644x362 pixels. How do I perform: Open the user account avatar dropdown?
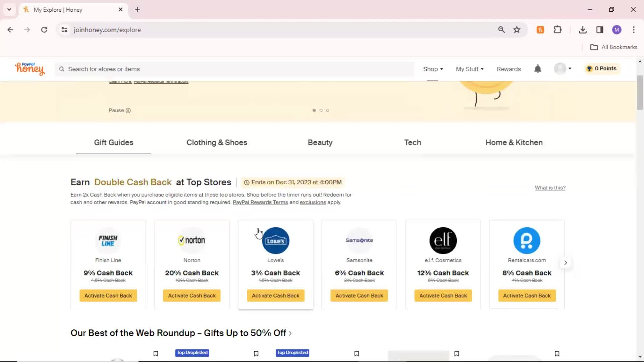point(563,69)
